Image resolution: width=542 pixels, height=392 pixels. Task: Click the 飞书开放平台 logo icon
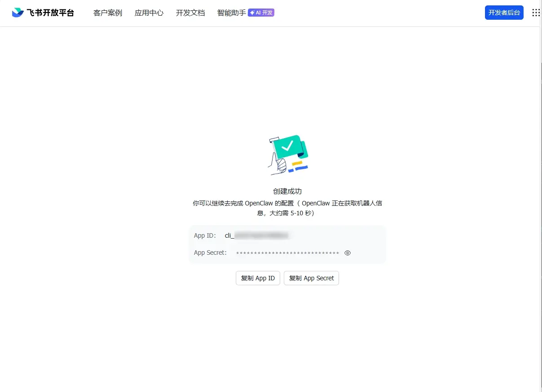pos(17,12)
